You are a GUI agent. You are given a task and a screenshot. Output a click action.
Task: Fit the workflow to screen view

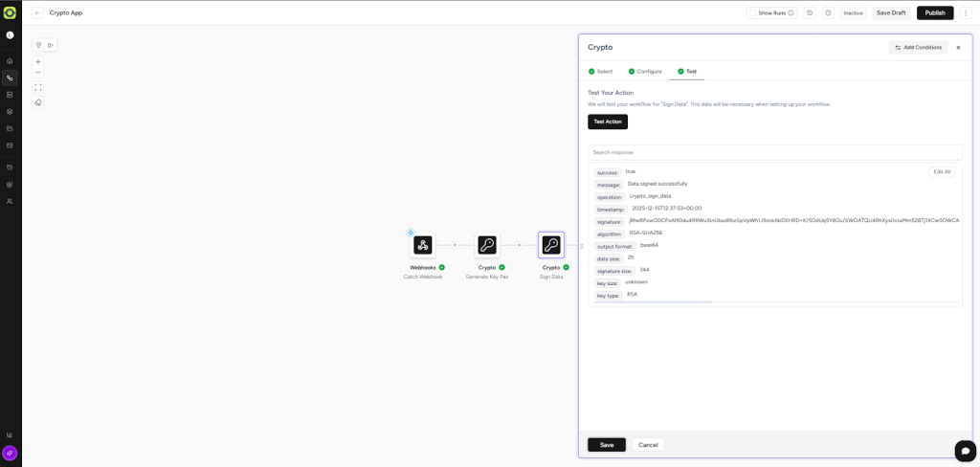38,87
